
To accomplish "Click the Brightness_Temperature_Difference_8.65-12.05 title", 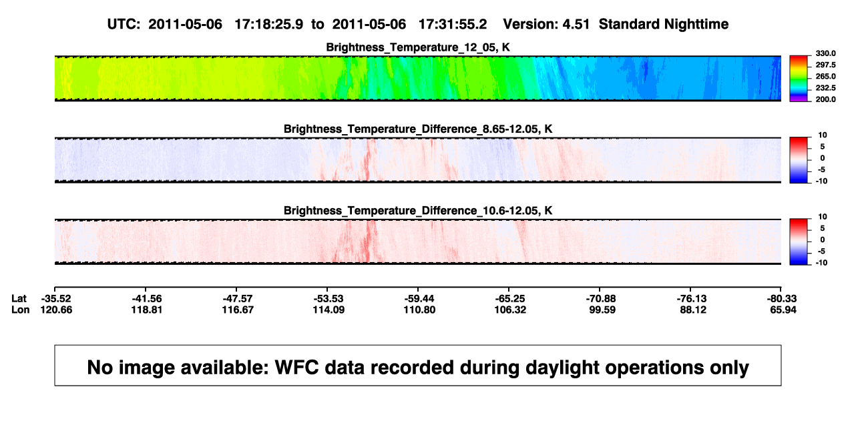I will coord(418,129).
